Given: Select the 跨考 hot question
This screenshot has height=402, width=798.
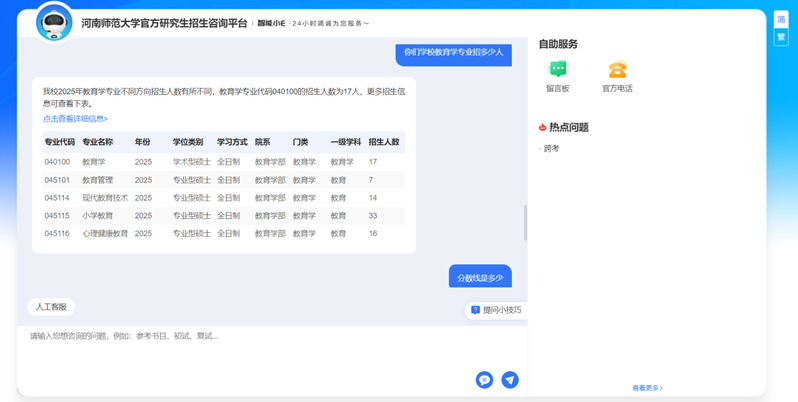Looking at the screenshot, I should tap(552, 148).
